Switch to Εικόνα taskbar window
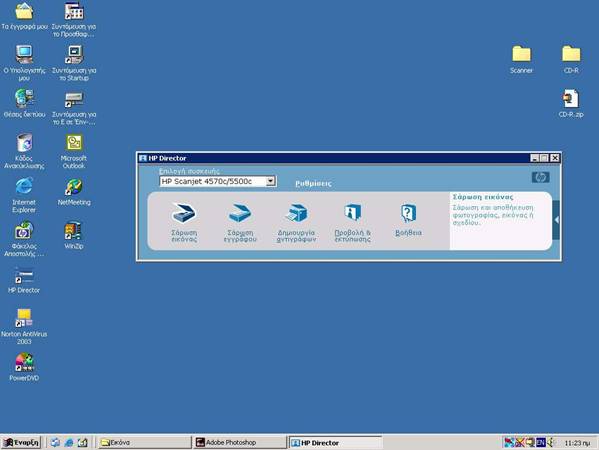Image resolution: width=599 pixels, height=450 pixels. pyautogui.click(x=145, y=442)
